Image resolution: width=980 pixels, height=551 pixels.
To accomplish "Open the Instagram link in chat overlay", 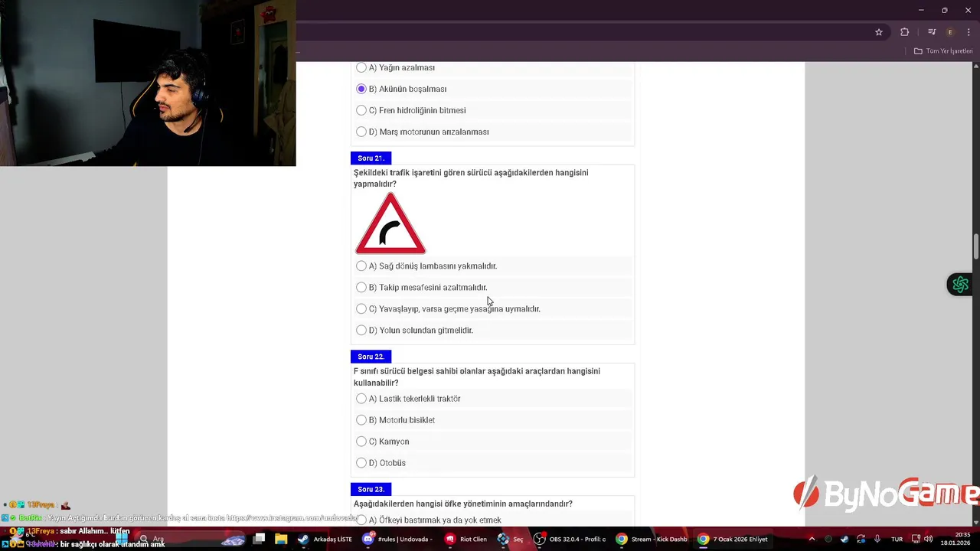I will pos(292,518).
